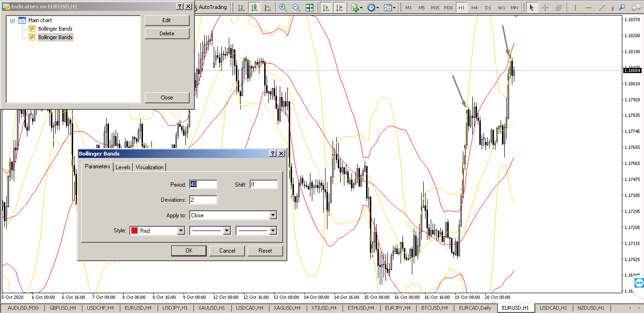Click Cancel in Bollinger Bands dialog

pos(227,251)
